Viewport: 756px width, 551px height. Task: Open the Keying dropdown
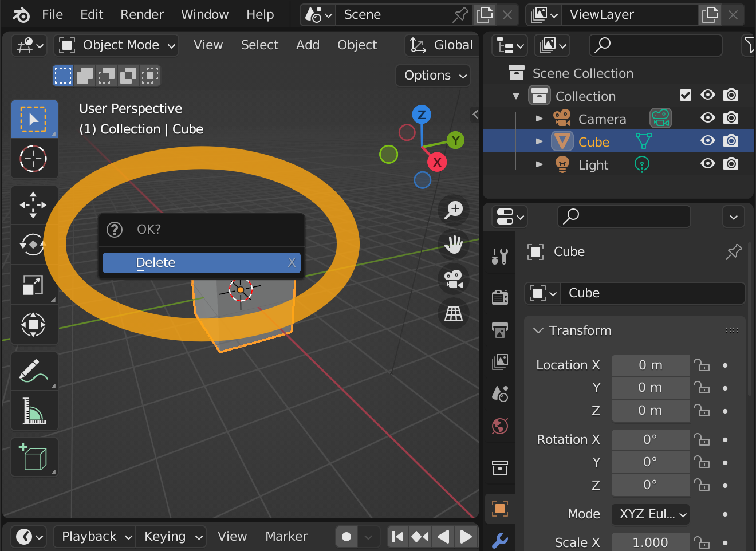[x=171, y=537]
